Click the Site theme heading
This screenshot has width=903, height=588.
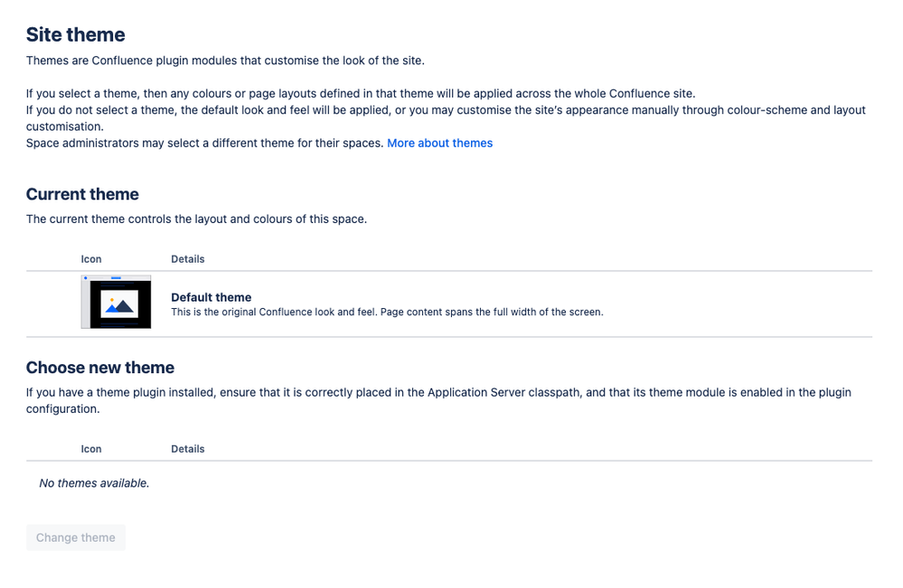pos(75,35)
